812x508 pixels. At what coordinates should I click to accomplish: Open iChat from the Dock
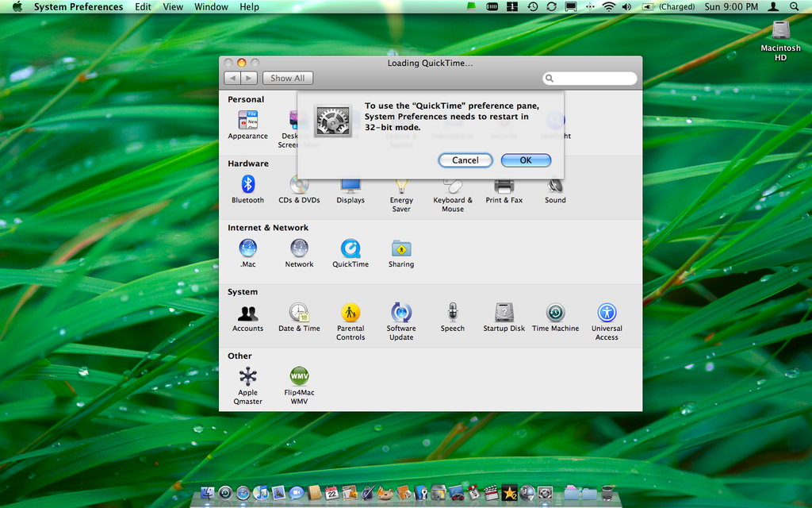(x=297, y=492)
